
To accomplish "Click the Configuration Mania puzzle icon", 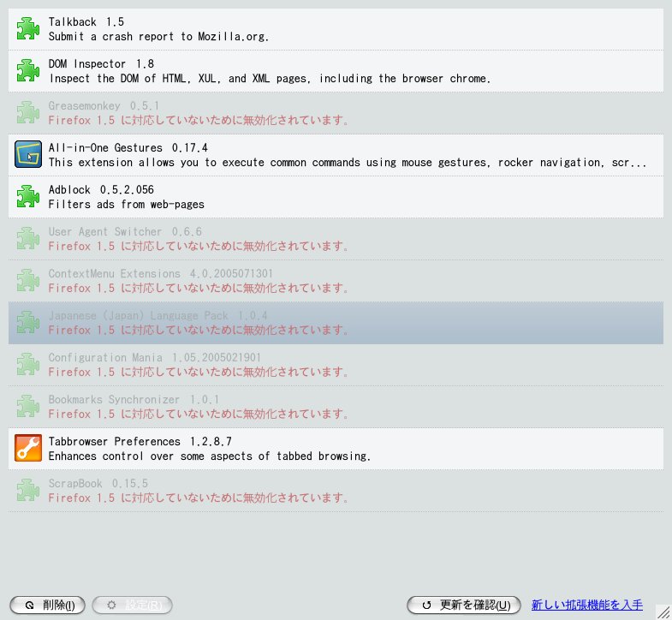I will click(28, 365).
